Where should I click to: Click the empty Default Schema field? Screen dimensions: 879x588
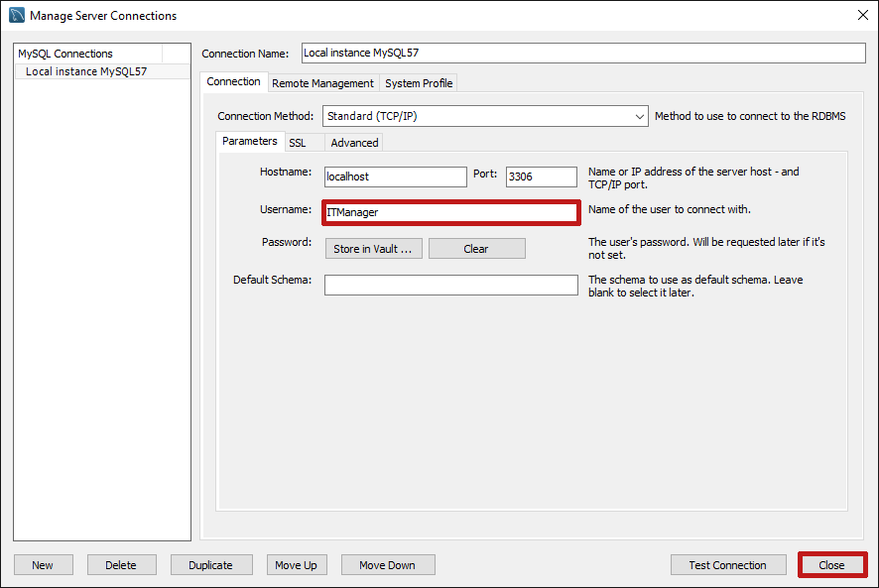click(450, 285)
